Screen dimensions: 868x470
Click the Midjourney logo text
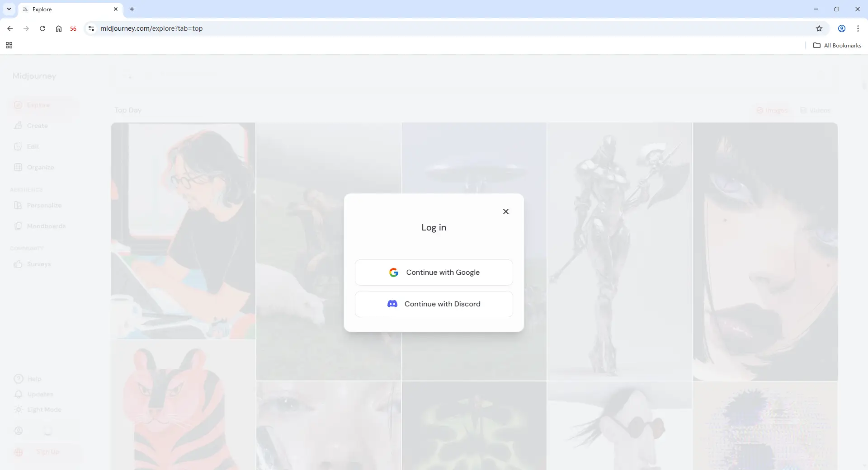(x=34, y=76)
